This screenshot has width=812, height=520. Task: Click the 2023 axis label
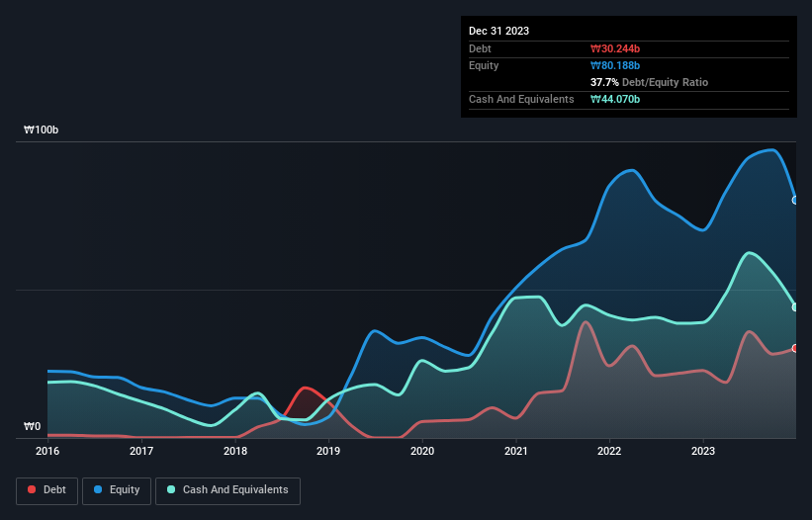(703, 451)
